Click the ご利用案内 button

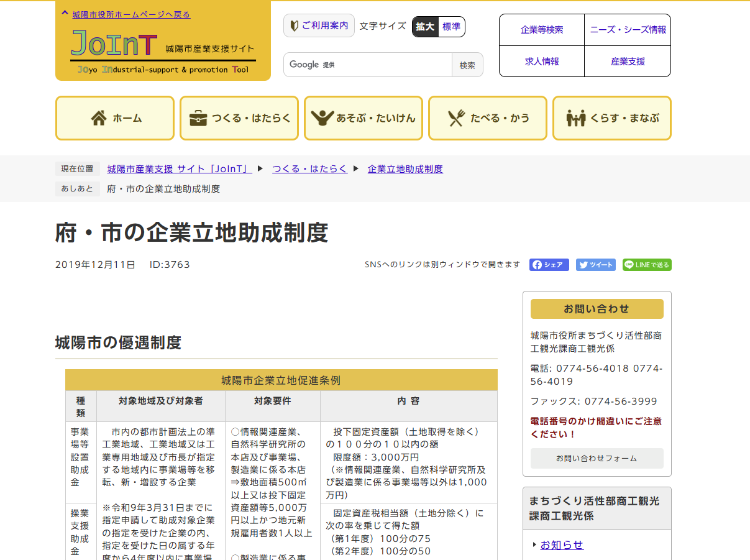319,26
